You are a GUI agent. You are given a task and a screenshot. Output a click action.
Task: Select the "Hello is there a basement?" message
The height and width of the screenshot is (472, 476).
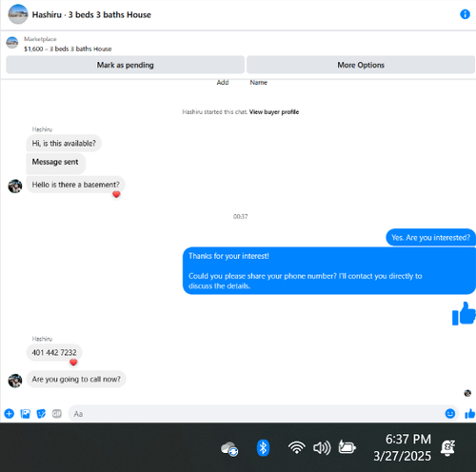pos(75,185)
